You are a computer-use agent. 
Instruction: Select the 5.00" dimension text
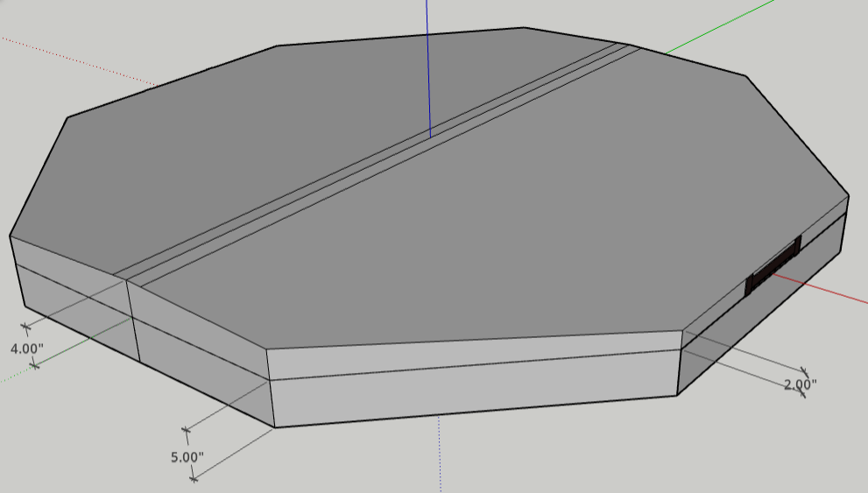(x=187, y=456)
